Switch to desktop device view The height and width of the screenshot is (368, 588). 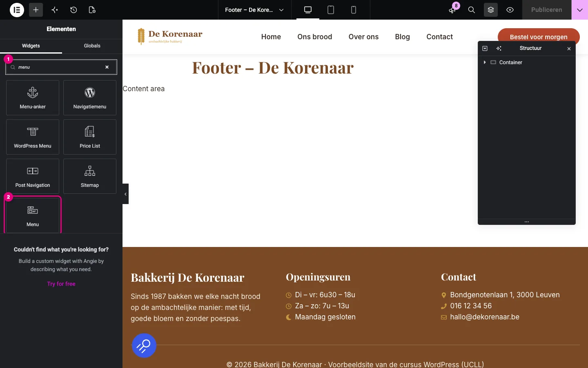point(308,10)
